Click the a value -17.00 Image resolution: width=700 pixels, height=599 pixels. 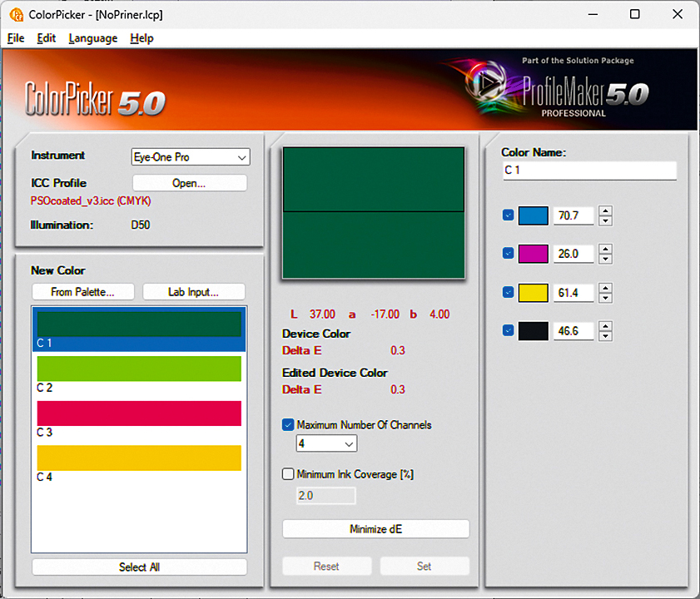tap(385, 314)
